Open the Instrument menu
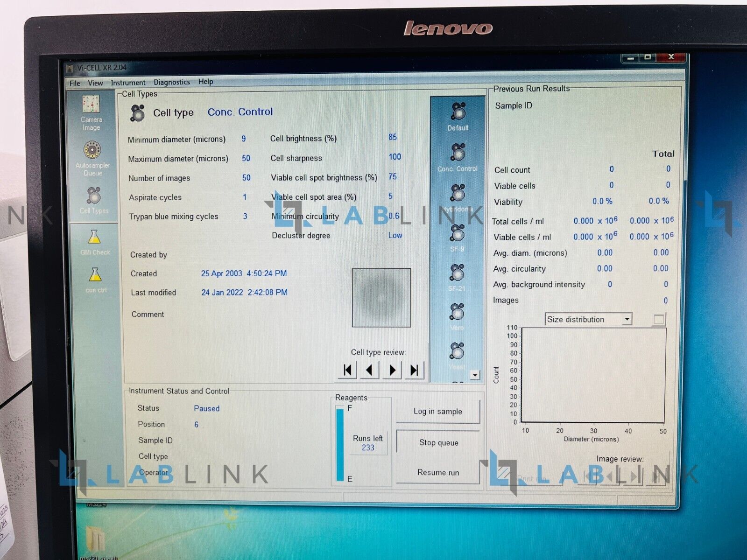The width and height of the screenshot is (747, 560). click(x=128, y=82)
